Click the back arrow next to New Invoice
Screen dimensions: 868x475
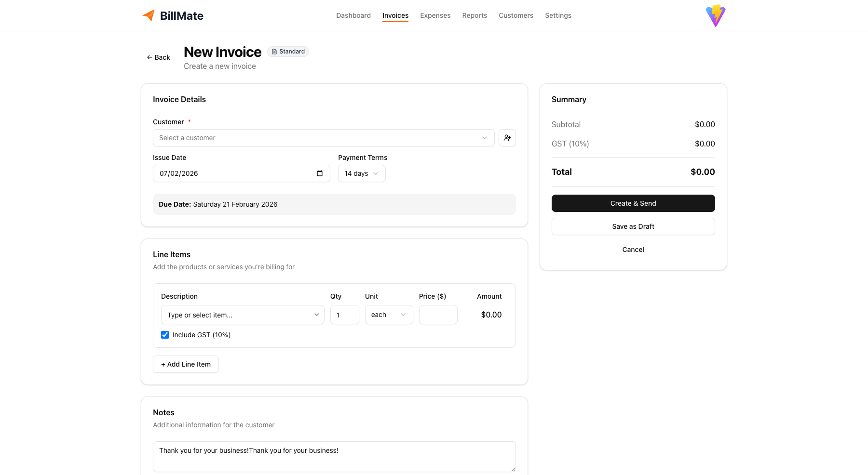point(149,57)
